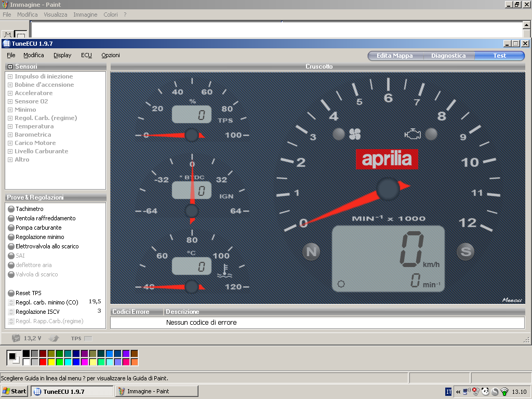Toggle Elettrovalvola allo scarico test
Screen dimensions: 532x399
click(11, 246)
